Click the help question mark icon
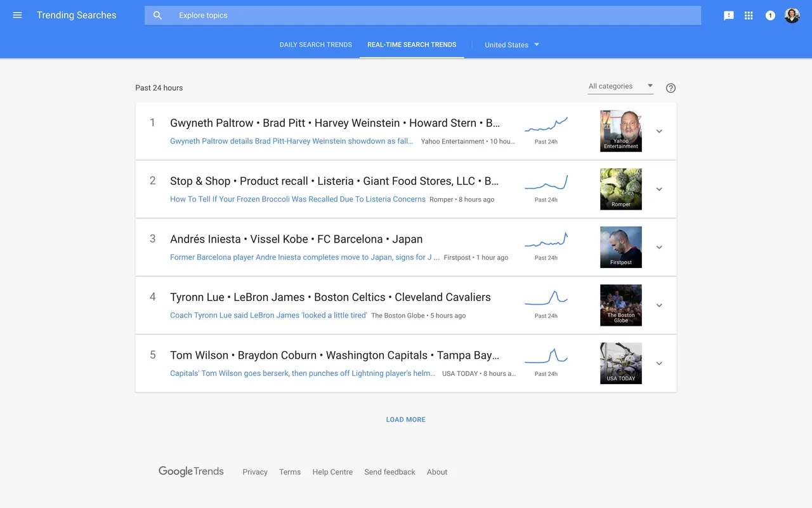 [x=671, y=88]
